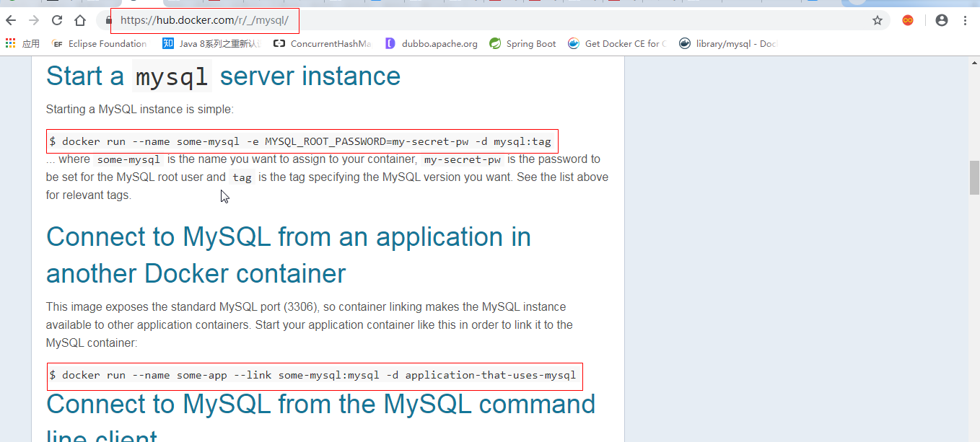Open the ConcurrentHashMa bookmark
The height and width of the screenshot is (442, 980).
323,44
